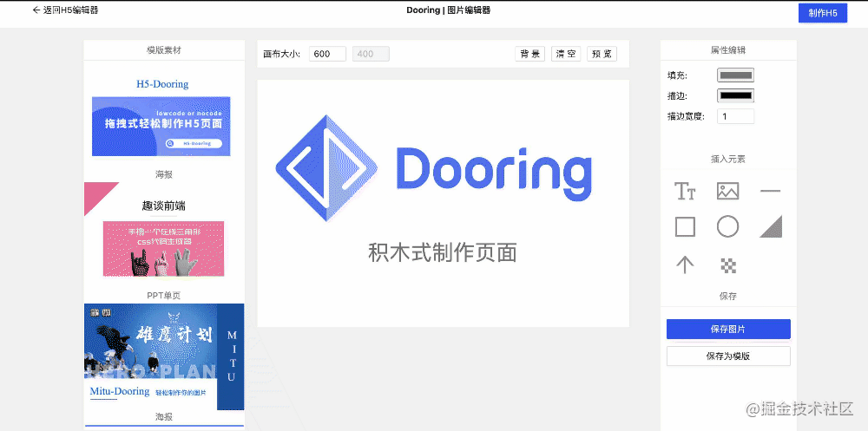
Task: Open the 背景 background setting
Action: click(529, 54)
